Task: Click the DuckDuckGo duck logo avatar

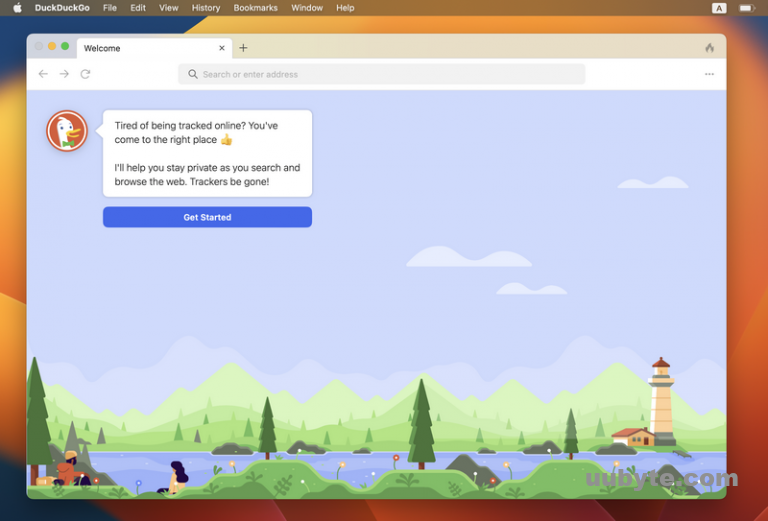Action: [67, 131]
